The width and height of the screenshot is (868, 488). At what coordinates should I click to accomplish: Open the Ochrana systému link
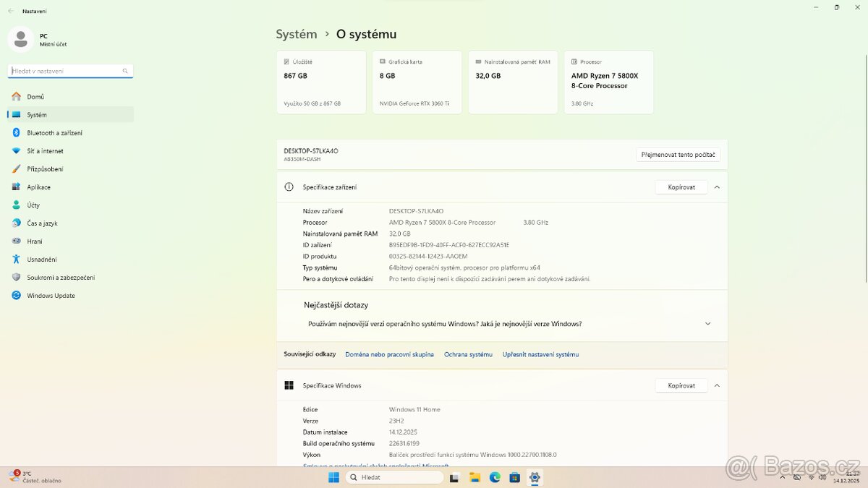[x=468, y=354]
